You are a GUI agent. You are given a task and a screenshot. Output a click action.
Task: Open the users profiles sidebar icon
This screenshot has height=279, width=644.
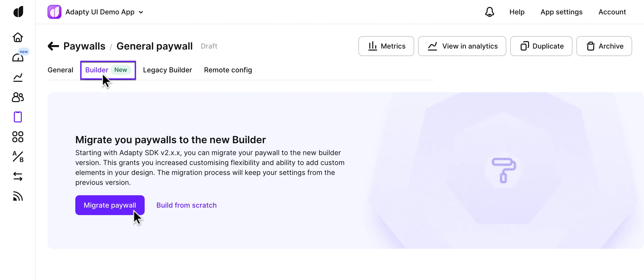click(18, 97)
